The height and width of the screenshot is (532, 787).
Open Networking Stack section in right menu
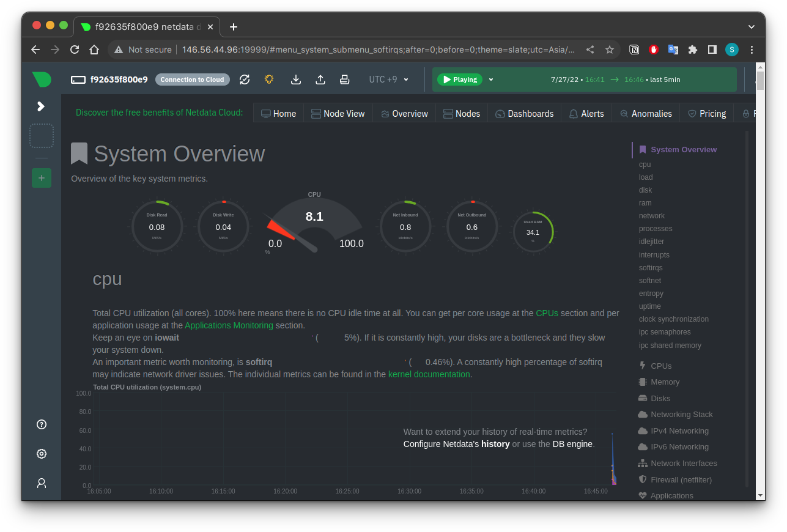point(681,415)
